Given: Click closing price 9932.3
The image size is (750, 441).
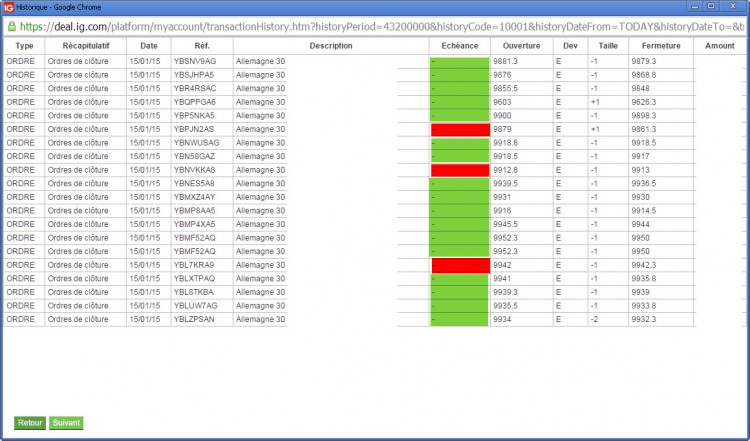Looking at the screenshot, I should 643,319.
